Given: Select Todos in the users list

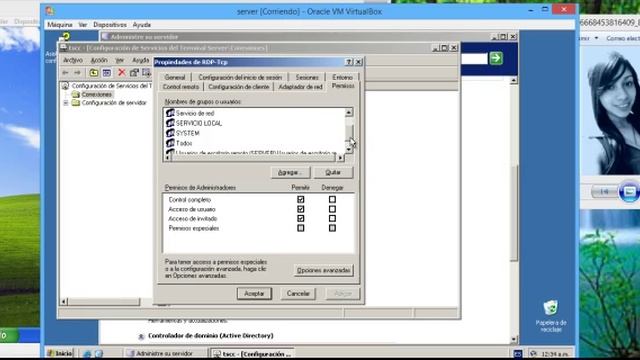Looking at the screenshot, I should [184, 143].
